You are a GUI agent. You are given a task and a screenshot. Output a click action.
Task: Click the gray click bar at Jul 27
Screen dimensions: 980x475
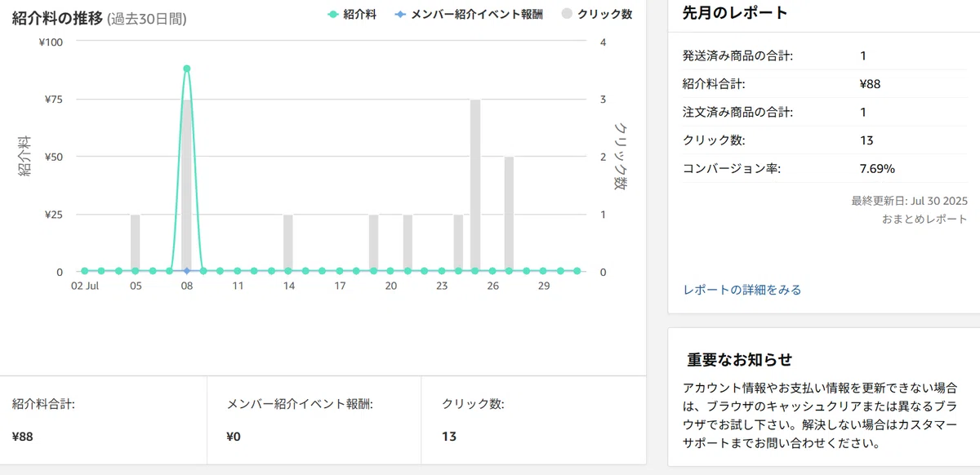click(509, 214)
